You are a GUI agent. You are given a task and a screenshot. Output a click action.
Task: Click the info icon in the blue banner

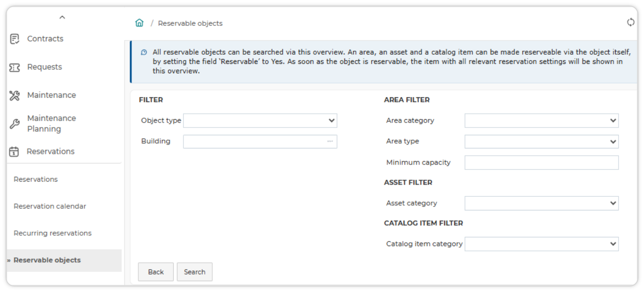tap(144, 52)
